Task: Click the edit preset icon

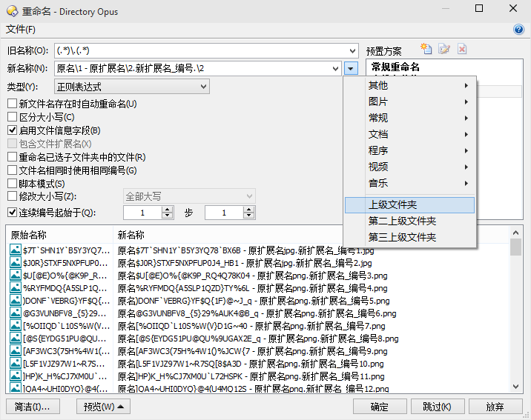Action: [x=444, y=50]
